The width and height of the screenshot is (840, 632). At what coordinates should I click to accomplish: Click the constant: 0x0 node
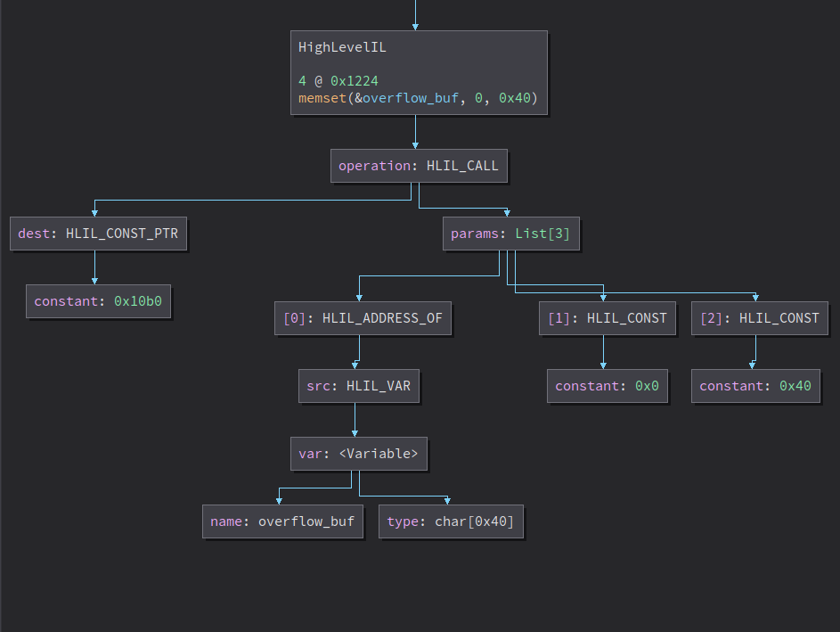pyautogui.click(x=607, y=386)
